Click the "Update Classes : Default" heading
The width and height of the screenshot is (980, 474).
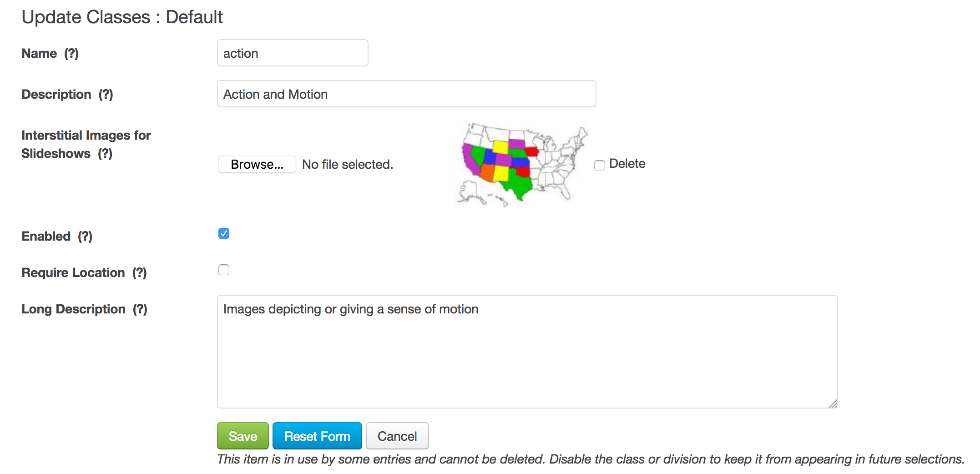[x=122, y=17]
